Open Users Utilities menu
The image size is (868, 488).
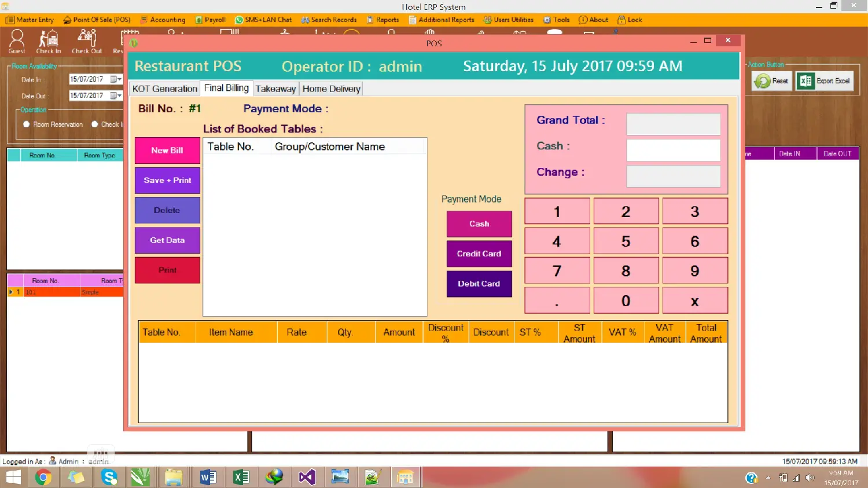click(x=509, y=20)
